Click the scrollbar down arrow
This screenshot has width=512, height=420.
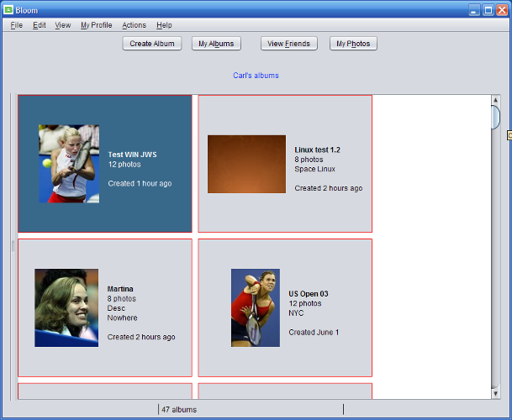[496, 393]
